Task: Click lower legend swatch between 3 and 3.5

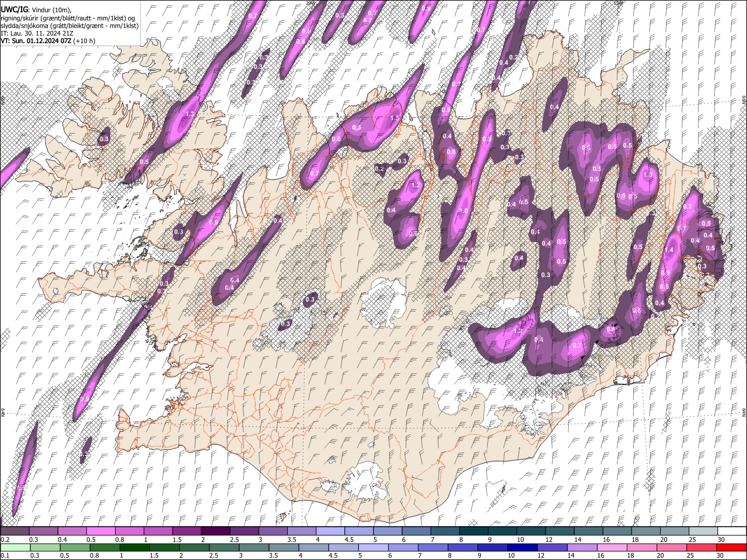Action: pos(254,547)
